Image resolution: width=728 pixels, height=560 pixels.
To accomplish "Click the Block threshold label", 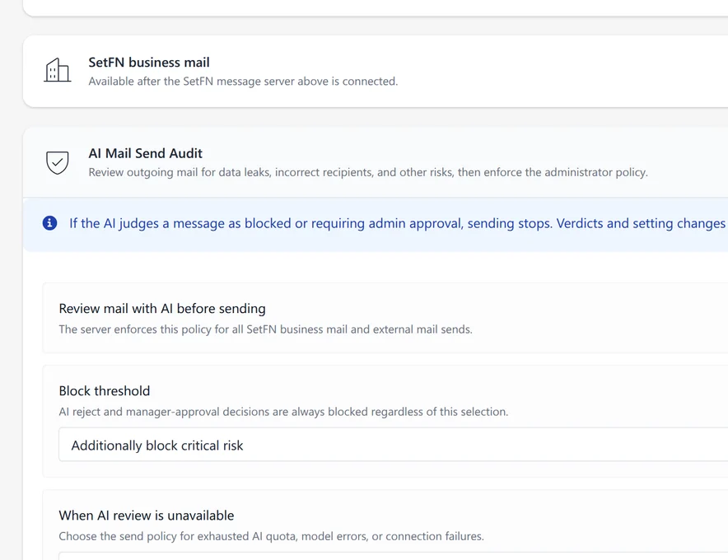I will pyautogui.click(x=105, y=391).
